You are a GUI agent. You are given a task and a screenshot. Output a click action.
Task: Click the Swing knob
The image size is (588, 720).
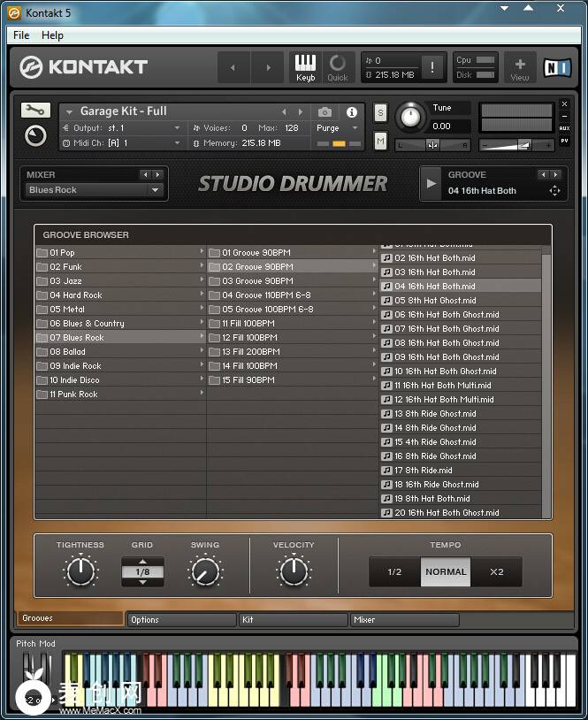pyautogui.click(x=205, y=571)
